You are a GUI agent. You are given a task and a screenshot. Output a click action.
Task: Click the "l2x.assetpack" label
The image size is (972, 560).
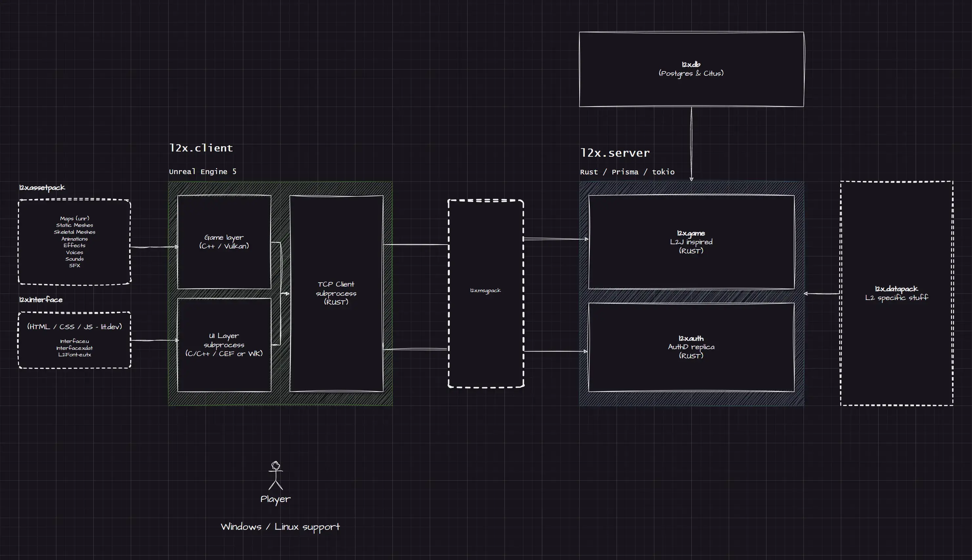(42, 187)
